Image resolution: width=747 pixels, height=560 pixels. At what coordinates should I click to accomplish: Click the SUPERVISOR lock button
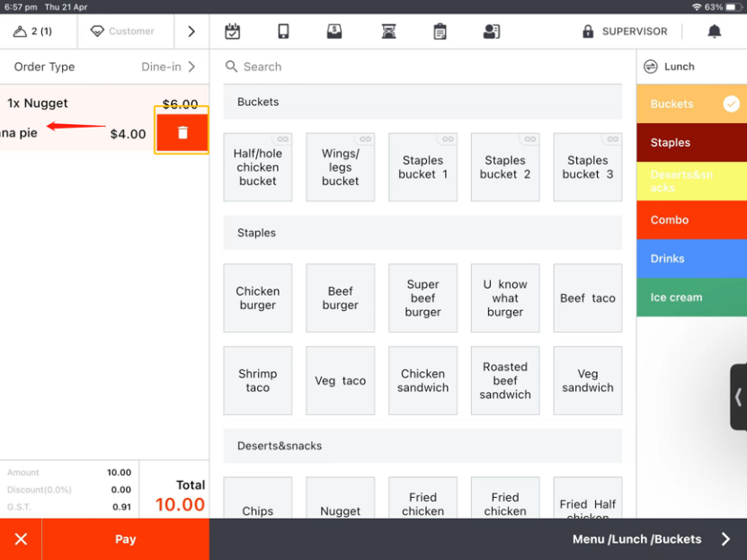(x=625, y=31)
